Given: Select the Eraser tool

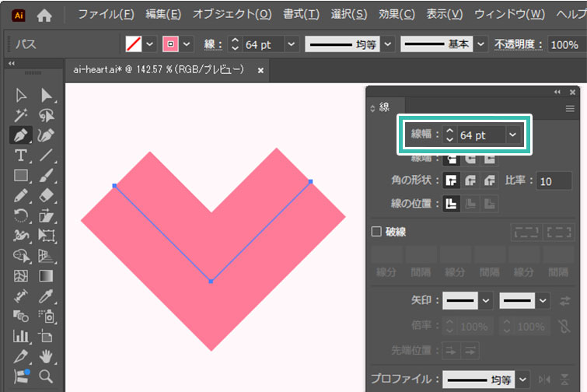Looking at the screenshot, I should [46, 196].
